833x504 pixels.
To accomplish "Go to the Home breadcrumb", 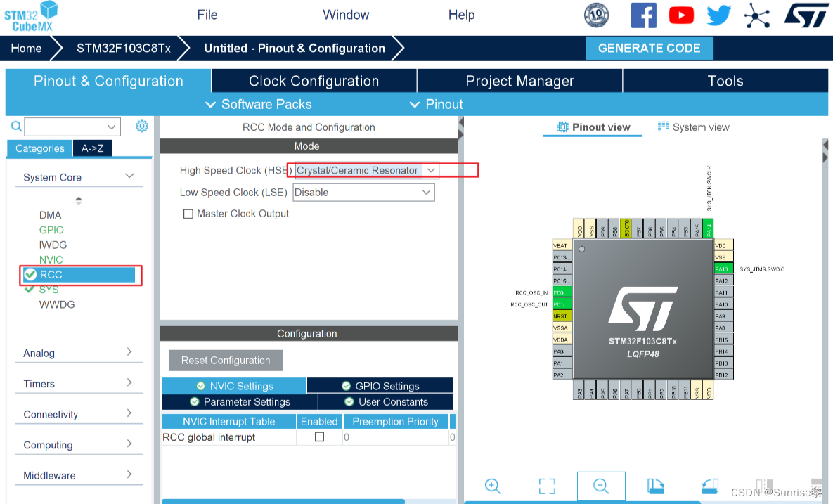I will pos(26,49).
